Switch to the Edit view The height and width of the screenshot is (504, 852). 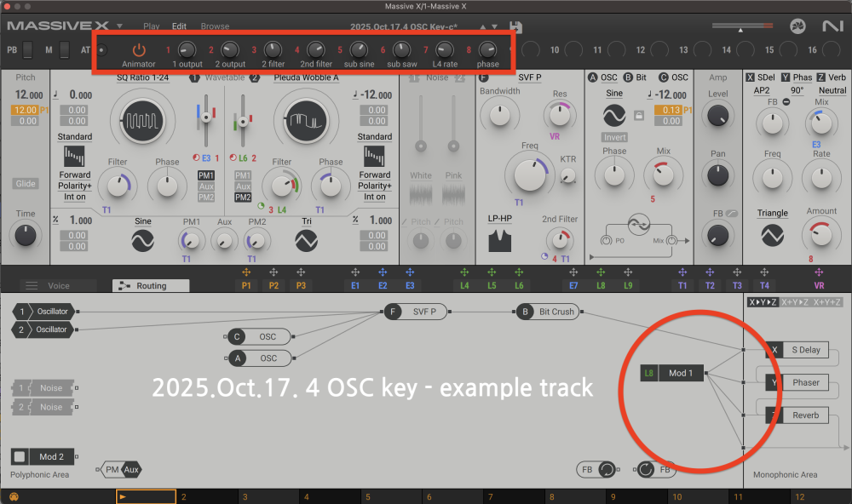[179, 26]
